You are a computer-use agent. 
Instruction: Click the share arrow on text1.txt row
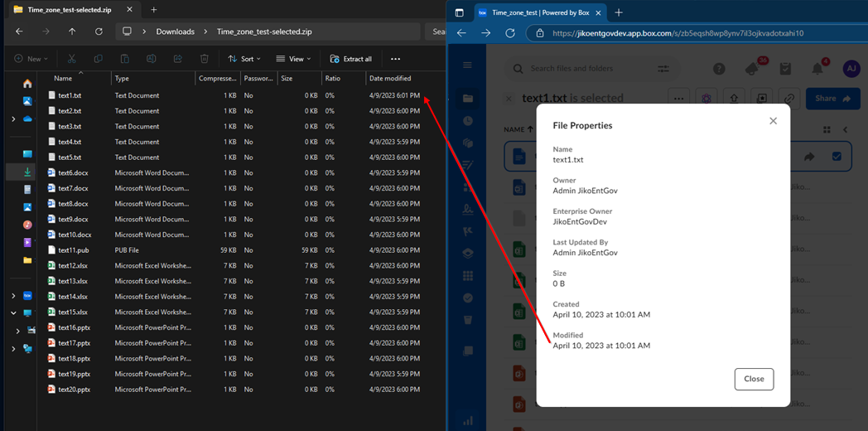click(x=809, y=157)
